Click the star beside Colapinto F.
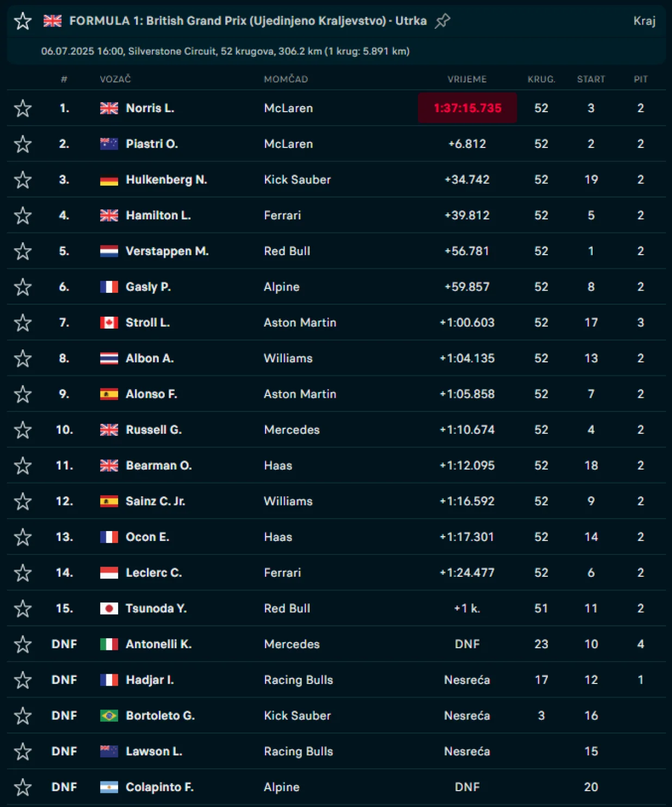This screenshot has width=672, height=807. click(x=23, y=787)
